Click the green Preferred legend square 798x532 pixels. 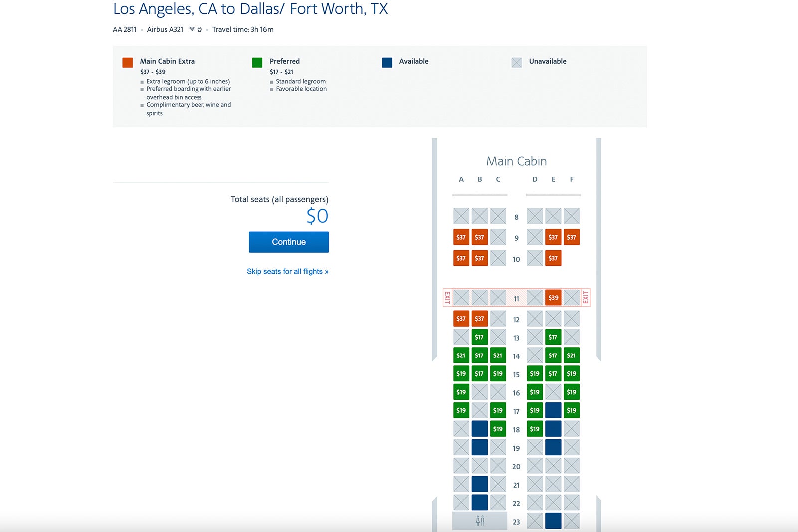(257, 62)
